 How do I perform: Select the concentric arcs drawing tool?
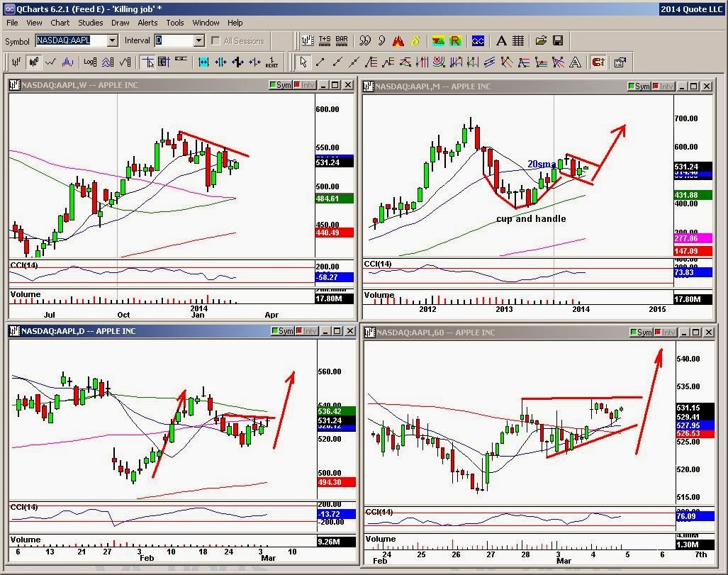click(439, 62)
